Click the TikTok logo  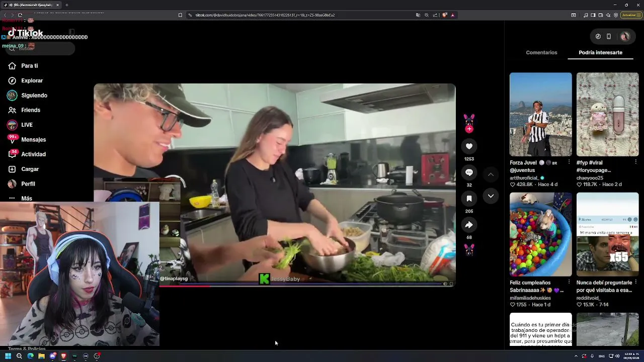click(26, 33)
